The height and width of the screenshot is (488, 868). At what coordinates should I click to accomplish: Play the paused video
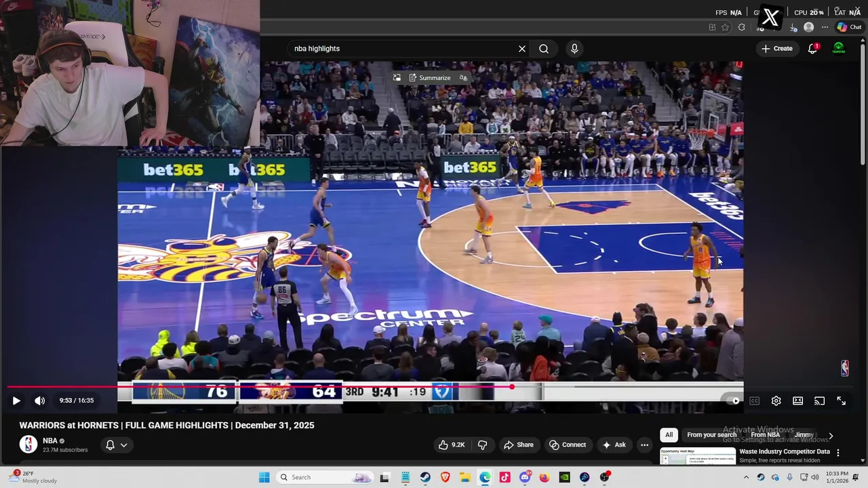pos(16,401)
